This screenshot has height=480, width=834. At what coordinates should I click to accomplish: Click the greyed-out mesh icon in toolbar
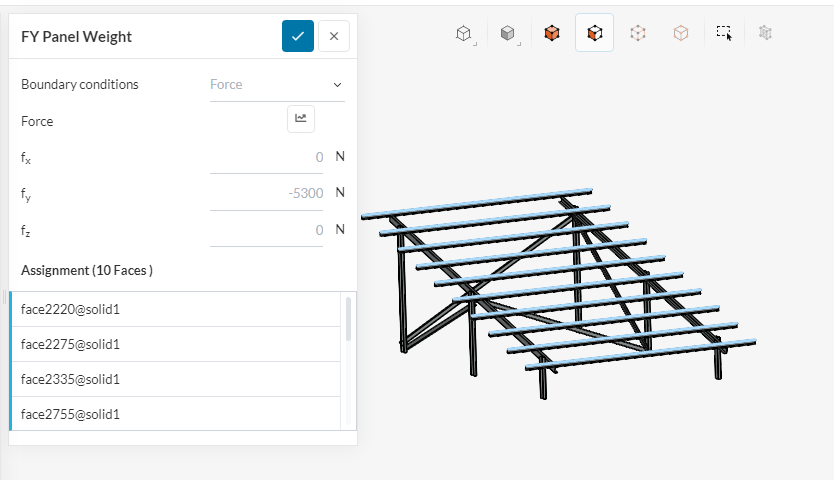pyautogui.click(x=766, y=33)
